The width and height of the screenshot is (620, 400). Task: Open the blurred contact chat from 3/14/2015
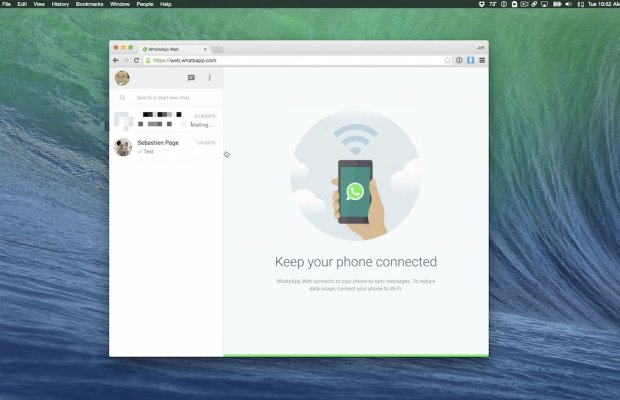point(166,120)
